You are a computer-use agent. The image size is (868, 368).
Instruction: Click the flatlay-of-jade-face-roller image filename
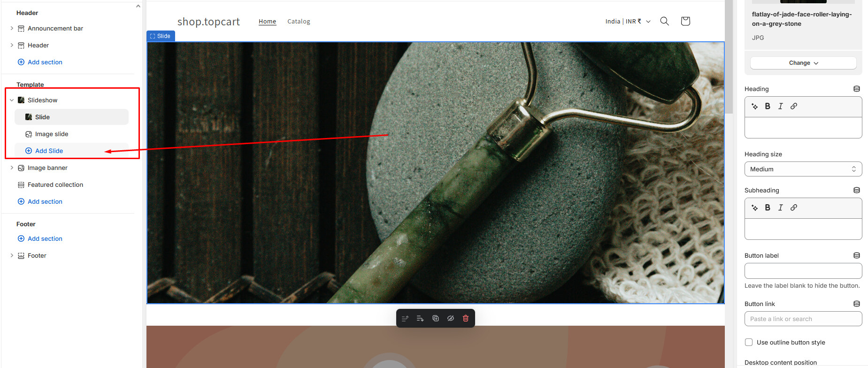click(x=802, y=19)
